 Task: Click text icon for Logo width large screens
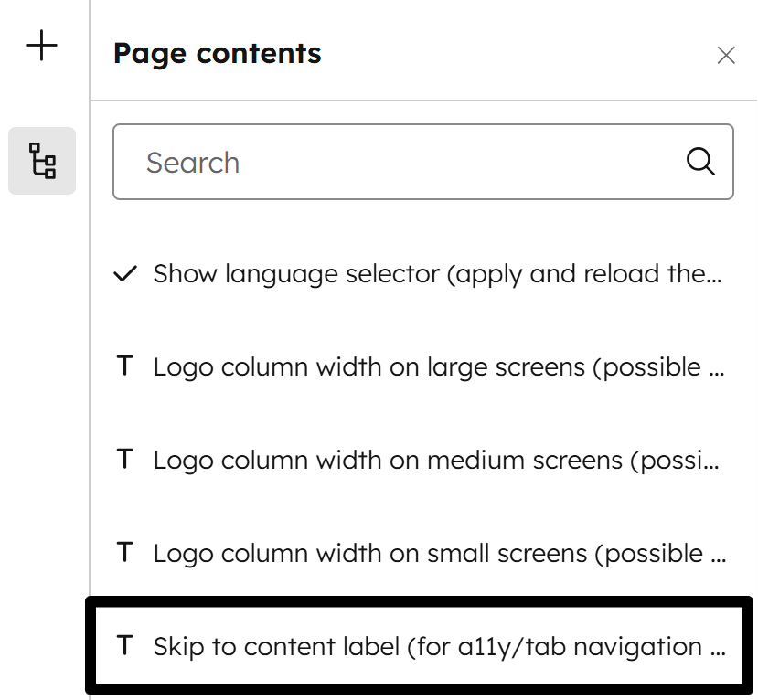125,367
